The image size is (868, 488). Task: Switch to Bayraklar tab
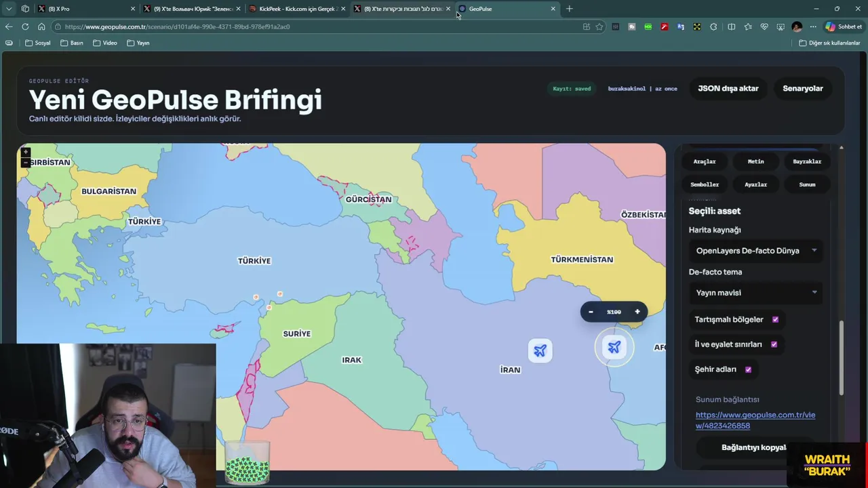[807, 161]
